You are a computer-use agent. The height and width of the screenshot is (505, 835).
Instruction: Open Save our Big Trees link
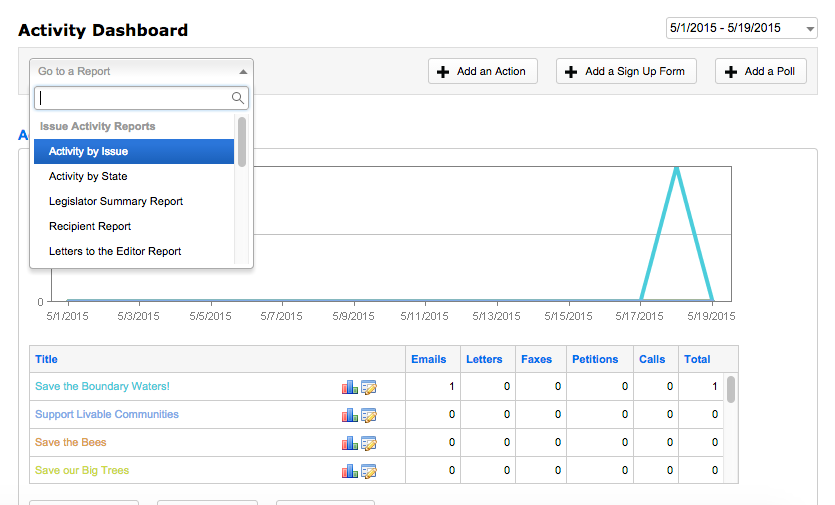pyautogui.click(x=82, y=470)
